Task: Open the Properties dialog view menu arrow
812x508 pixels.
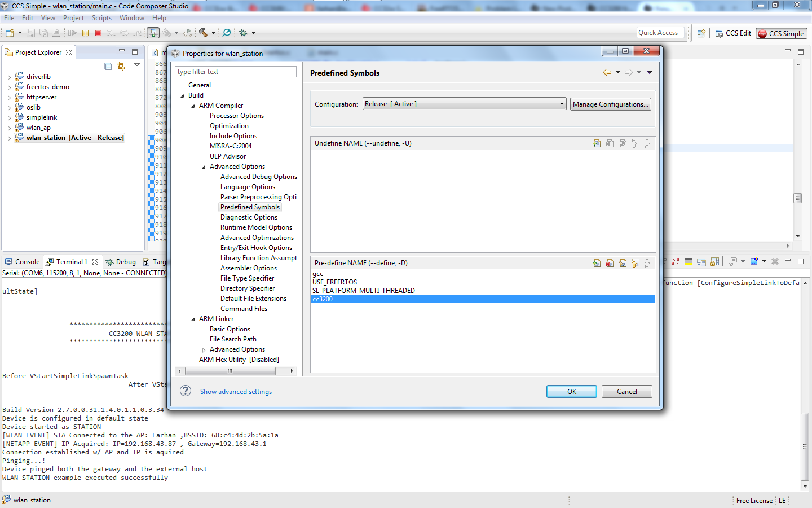Action: point(650,72)
